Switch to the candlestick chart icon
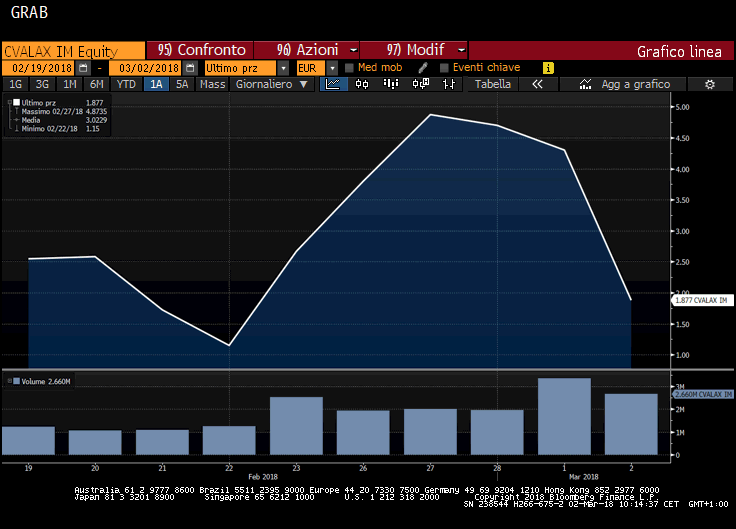 coord(362,85)
